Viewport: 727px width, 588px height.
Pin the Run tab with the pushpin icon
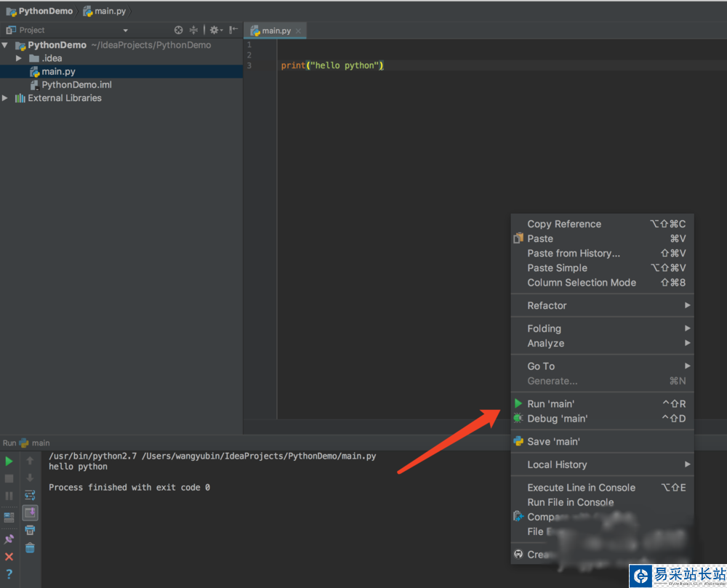point(9,539)
